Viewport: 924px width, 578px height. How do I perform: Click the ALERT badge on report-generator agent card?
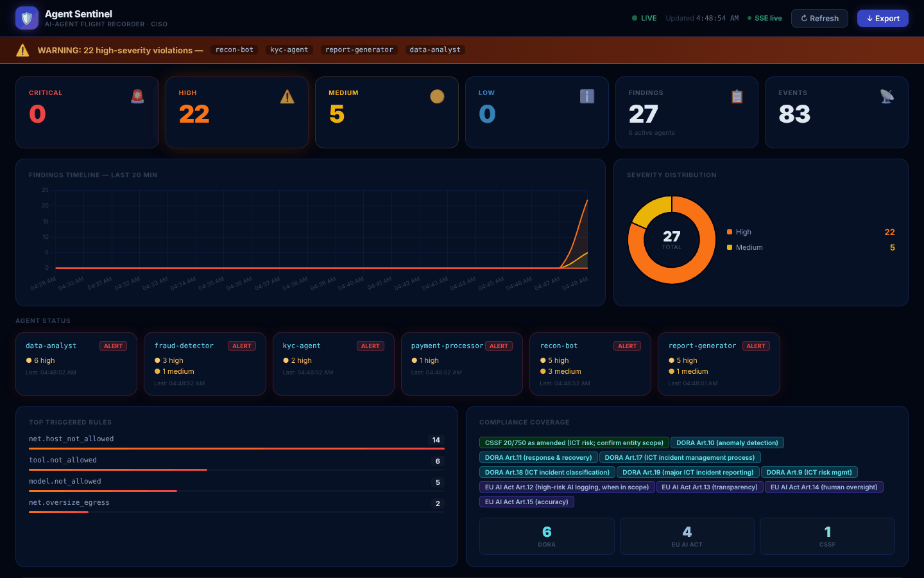coord(756,346)
